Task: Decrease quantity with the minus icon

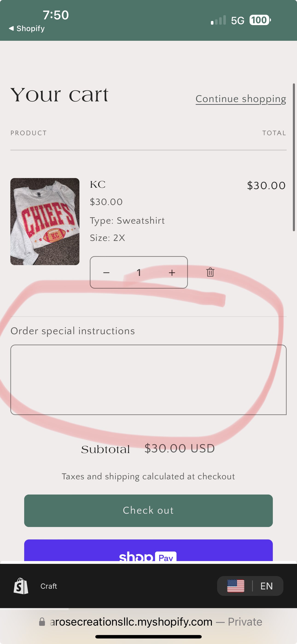Action: [x=107, y=272]
